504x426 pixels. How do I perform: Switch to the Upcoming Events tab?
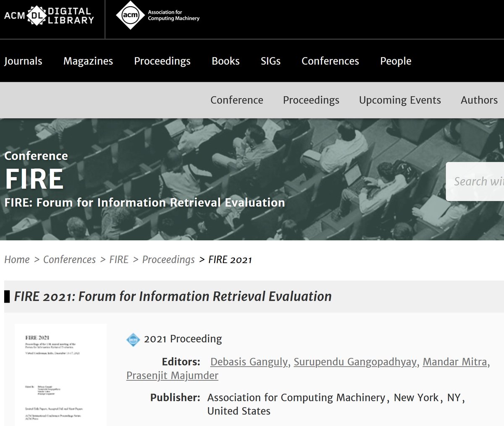click(400, 100)
